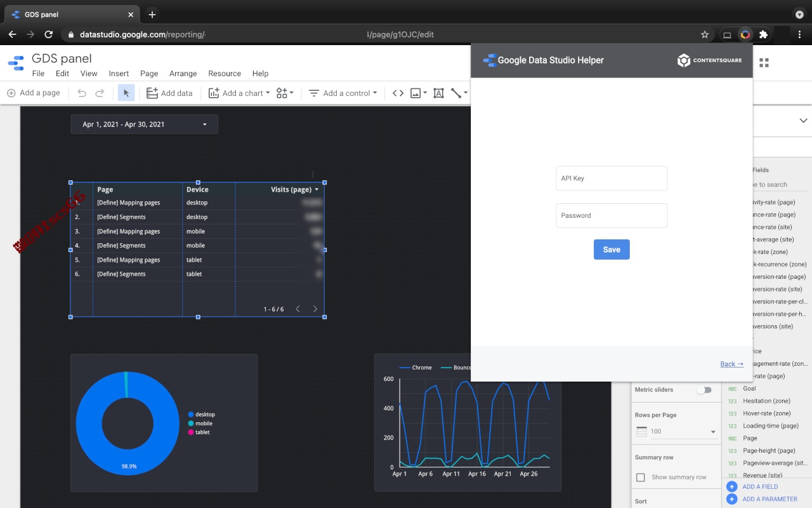812x508 pixels.
Task: Select the selection mode pointer tool
Action: click(126, 93)
